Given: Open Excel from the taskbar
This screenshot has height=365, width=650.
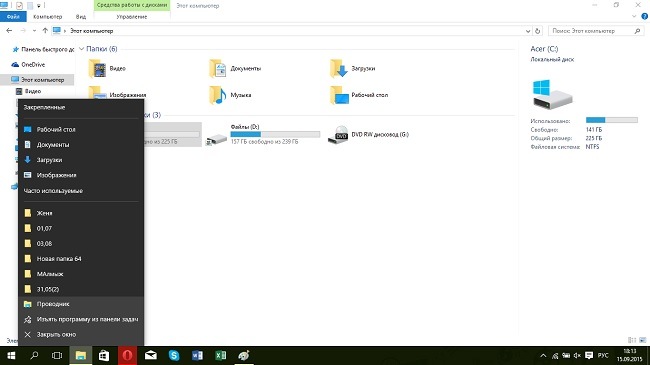Looking at the screenshot, I should coord(221,355).
